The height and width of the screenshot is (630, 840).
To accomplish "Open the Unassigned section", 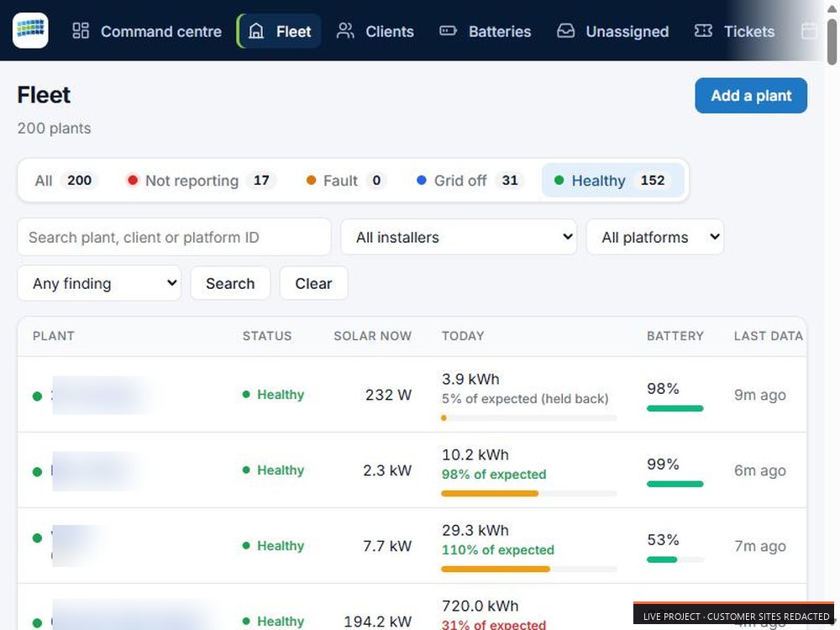I will point(613,31).
